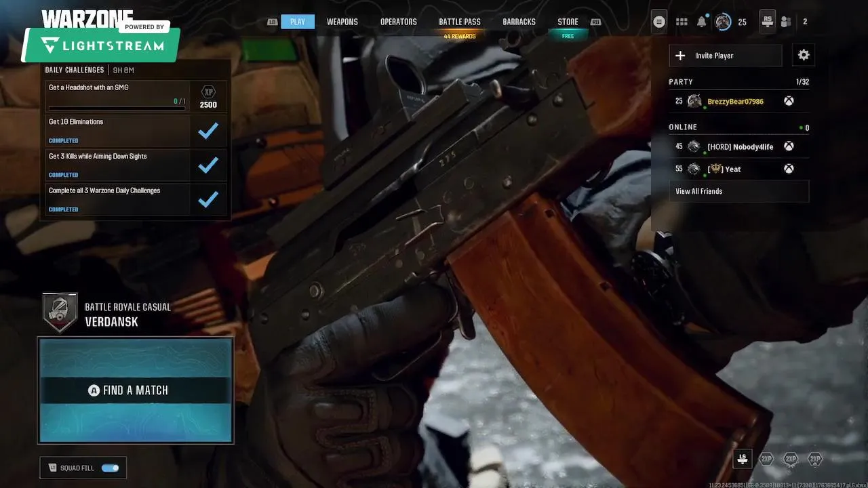Open the party members icon in the top bar
Image resolution: width=868 pixels, height=488 pixels.
click(x=786, y=22)
